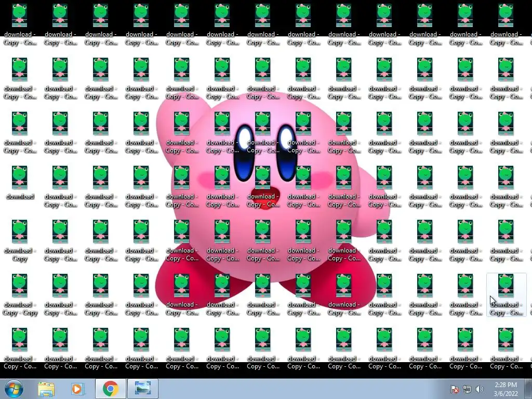The height and width of the screenshot is (399, 532).
Task: Switch to the Google Chrome taskbar button
Action: (110, 389)
